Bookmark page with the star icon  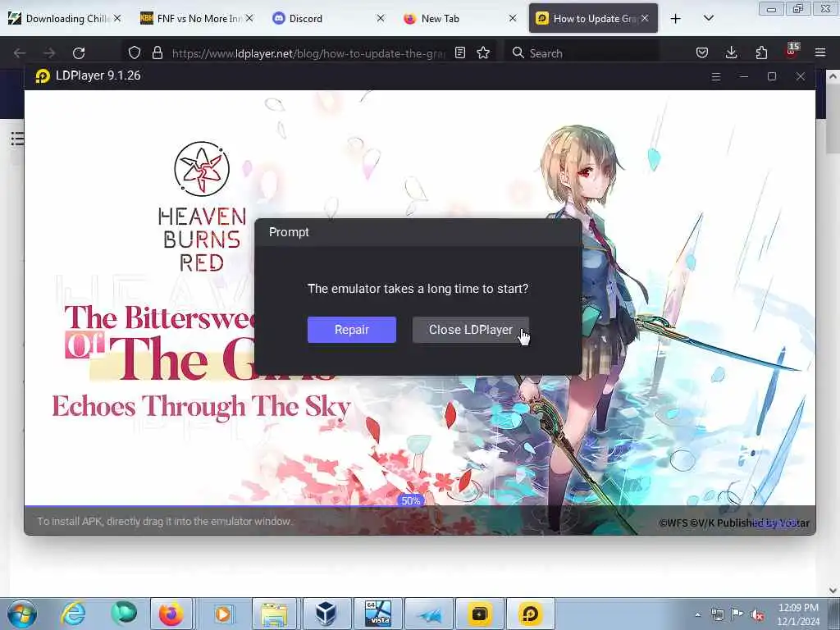tap(483, 52)
